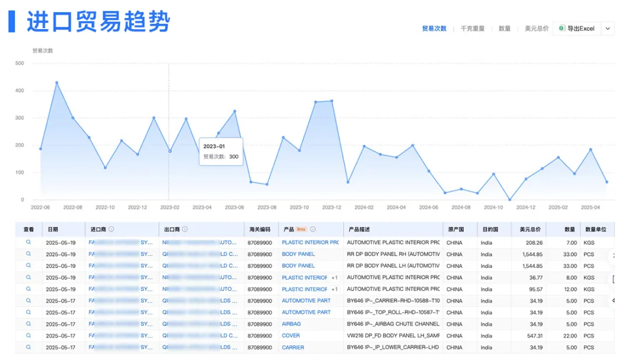630x364 pixels.
Task: Open the magnifier for the TOP_ROLL-RHD row
Action: tap(29, 312)
